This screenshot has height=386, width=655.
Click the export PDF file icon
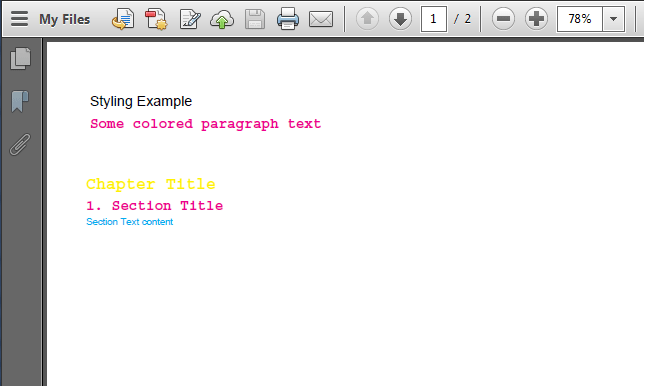tap(123, 19)
